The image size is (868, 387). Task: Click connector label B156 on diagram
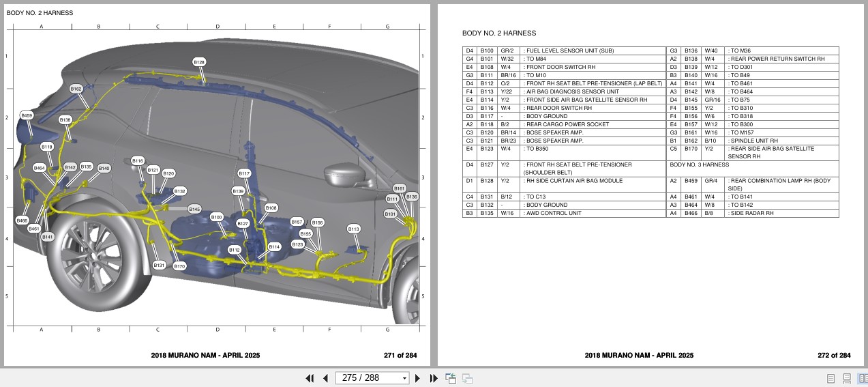317,223
